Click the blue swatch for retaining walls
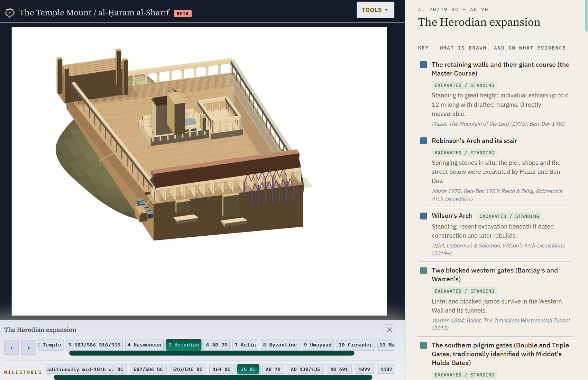 coord(423,65)
